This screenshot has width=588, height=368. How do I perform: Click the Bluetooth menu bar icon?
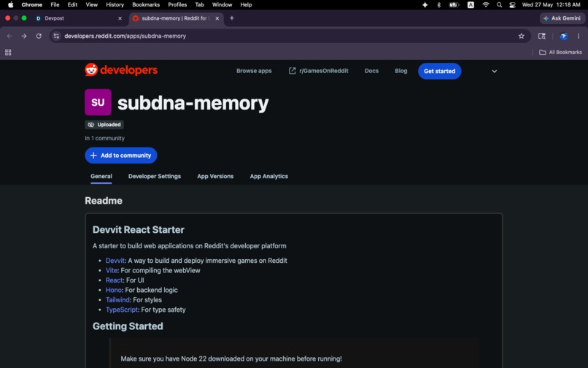coord(438,5)
